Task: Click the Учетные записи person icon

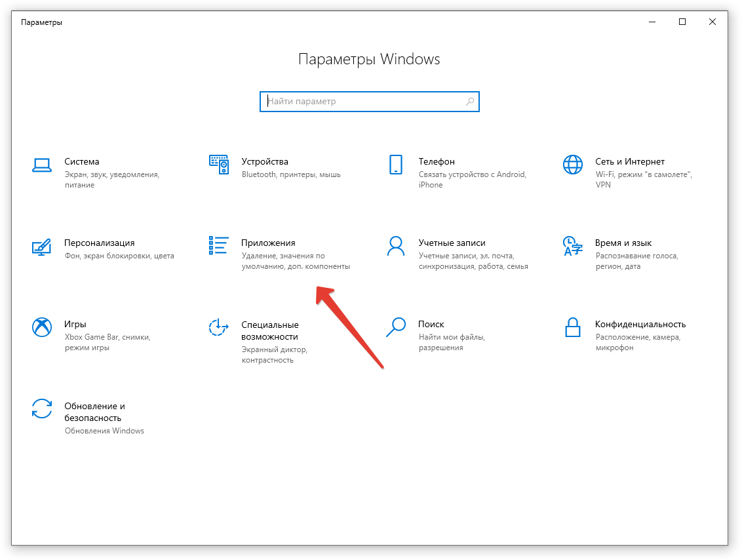Action: click(396, 246)
